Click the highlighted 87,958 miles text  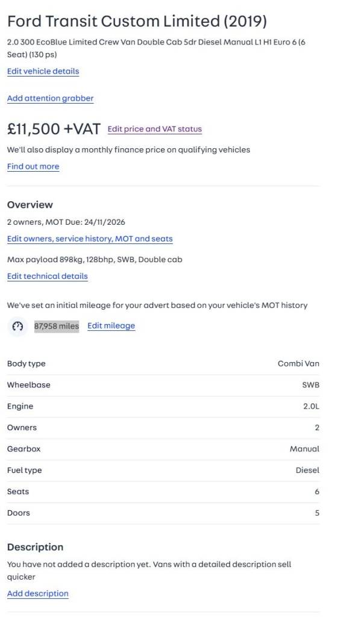(x=57, y=326)
